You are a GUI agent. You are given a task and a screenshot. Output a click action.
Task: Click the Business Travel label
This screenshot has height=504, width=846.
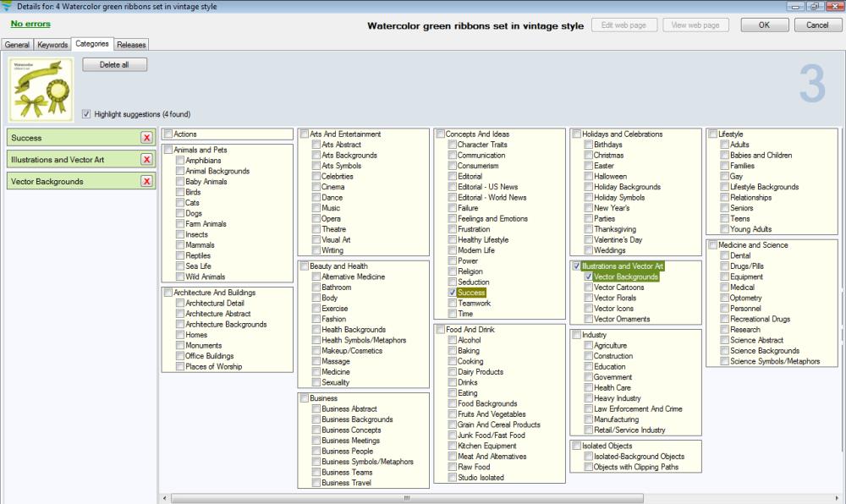[346, 483]
